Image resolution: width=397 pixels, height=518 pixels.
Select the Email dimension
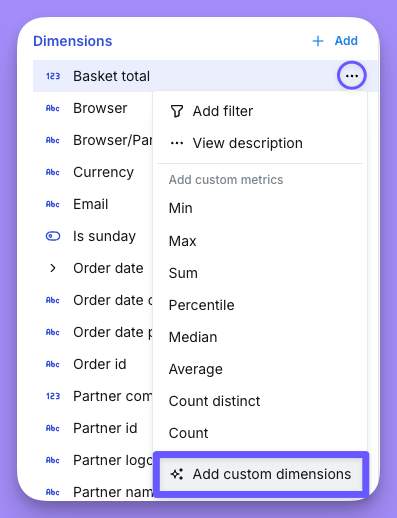coord(90,204)
